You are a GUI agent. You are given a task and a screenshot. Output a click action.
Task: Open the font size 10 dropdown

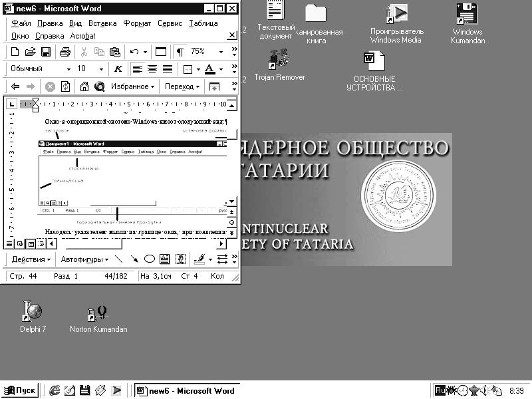101,69
